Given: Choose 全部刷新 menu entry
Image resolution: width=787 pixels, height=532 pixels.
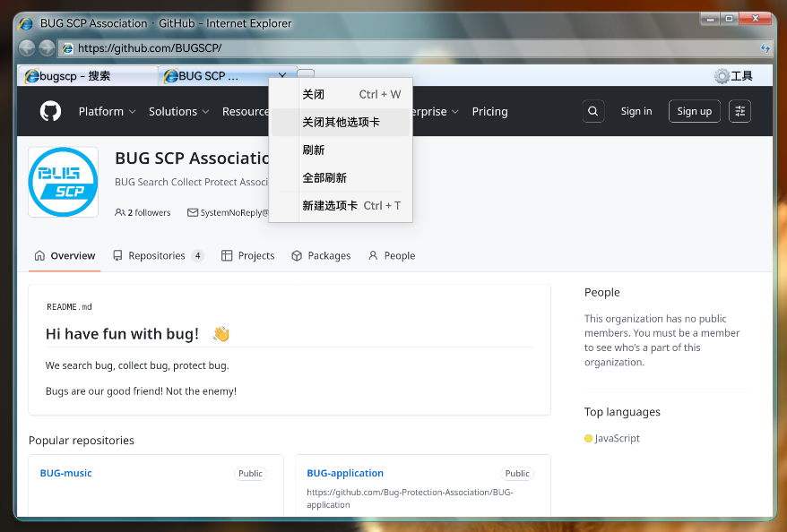Looking at the screenshot, I should tap(342, 178).
